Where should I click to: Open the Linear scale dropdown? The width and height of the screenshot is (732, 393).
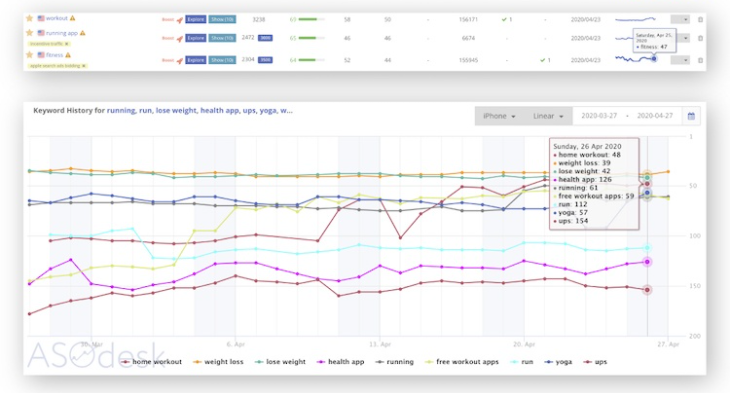[x=548, y=116]
